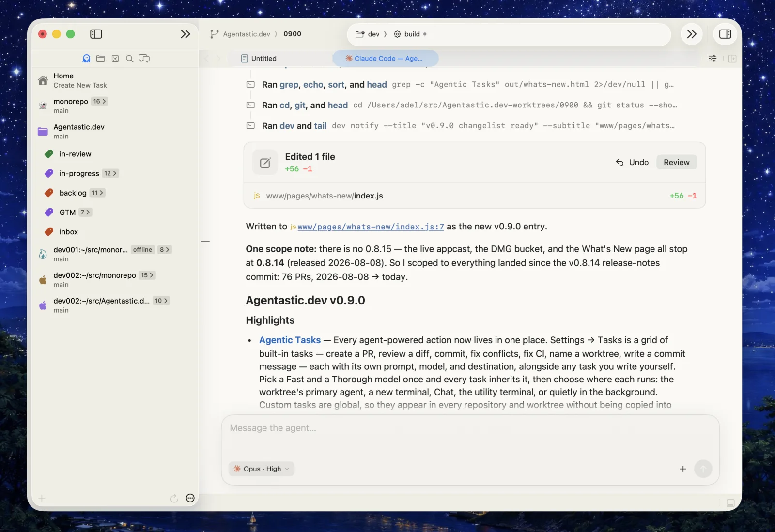Viewport: 775px width, 532px height.
Task: Expand the in-progress 12 badge
Action: click(110, 173)
